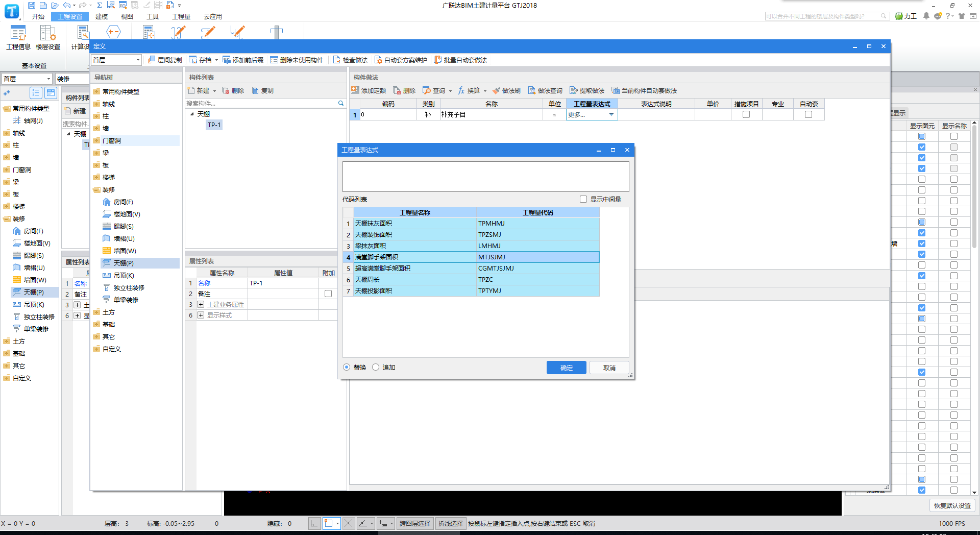Click the 取消 button
This screenshot has height=535, width=980.
[609, 368]
